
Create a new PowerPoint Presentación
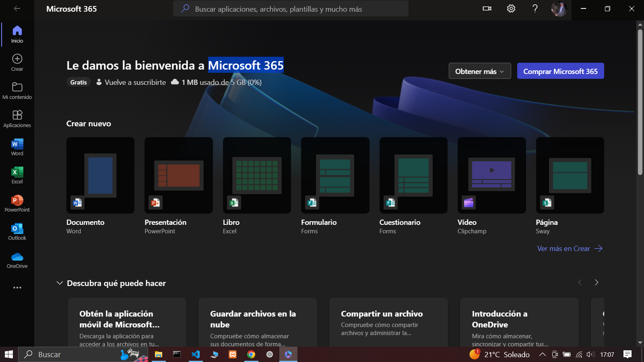pos(179,175)
